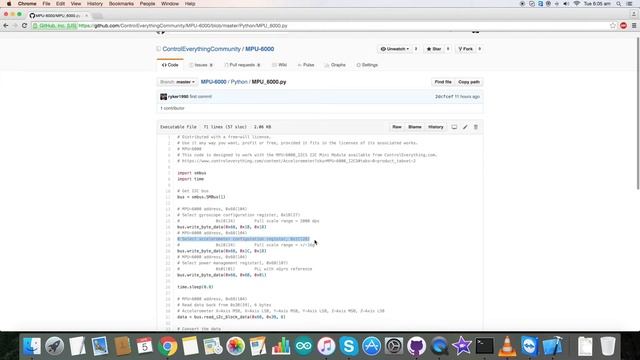Open Skype from the dock

(349, 346)
